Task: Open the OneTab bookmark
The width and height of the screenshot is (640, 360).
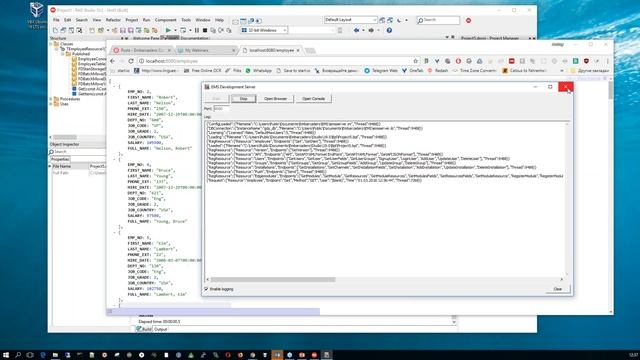Action: [413, 71]
